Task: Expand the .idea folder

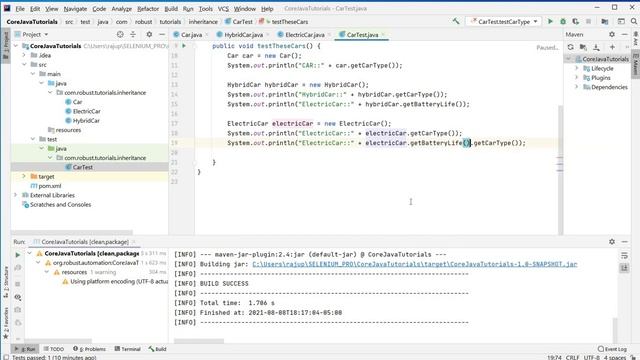Action: pos(24,55)
